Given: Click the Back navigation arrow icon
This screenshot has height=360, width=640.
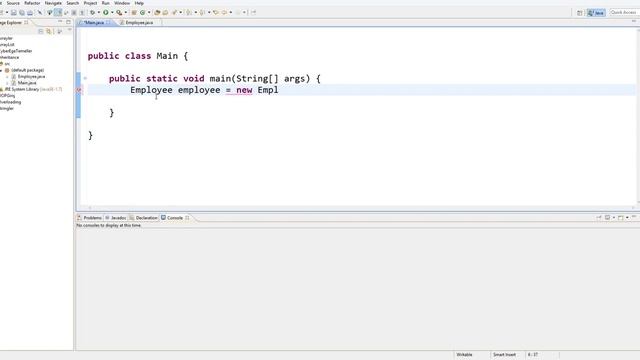Looking at the screenshot, I should [x=224, y=13].
